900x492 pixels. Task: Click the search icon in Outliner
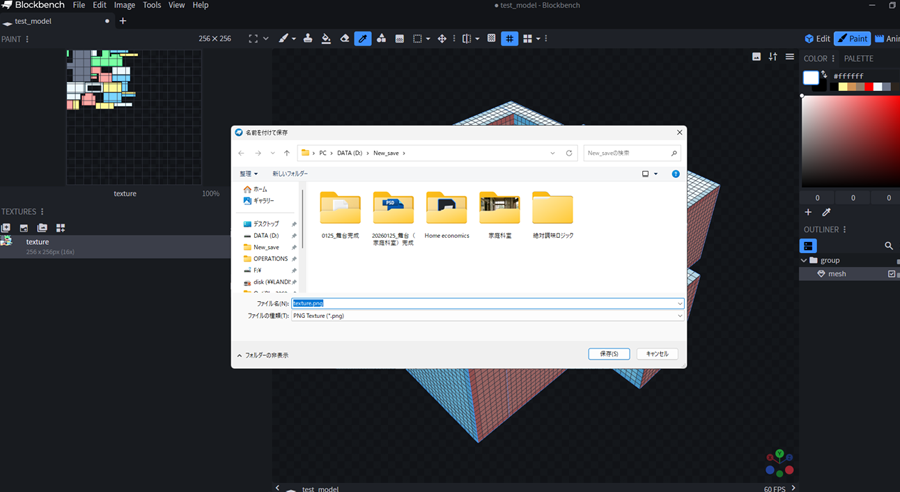(888, 246)
